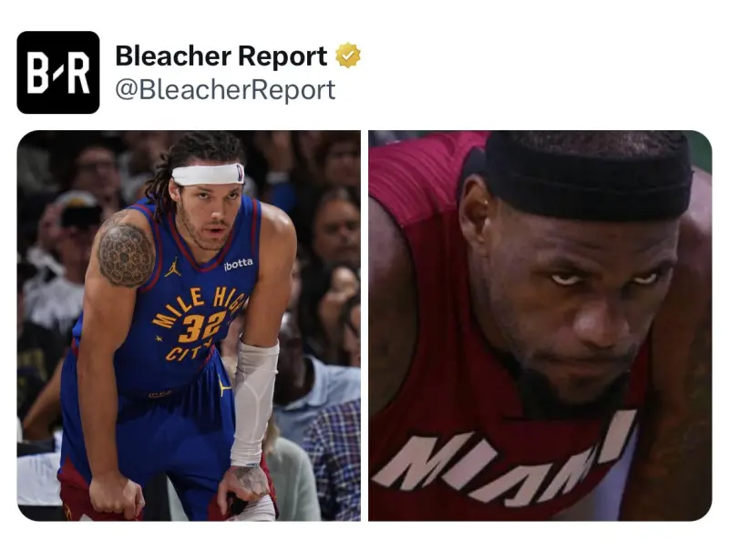Click the plaid-shirt spectator in left photo

[333, 460]
